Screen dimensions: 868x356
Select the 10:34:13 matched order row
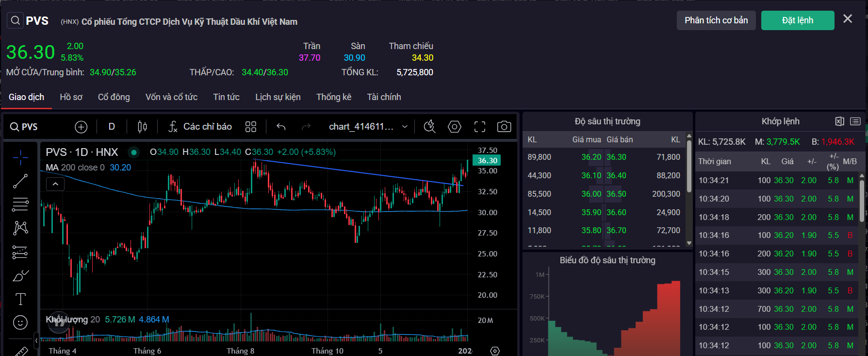pos(776,291)
